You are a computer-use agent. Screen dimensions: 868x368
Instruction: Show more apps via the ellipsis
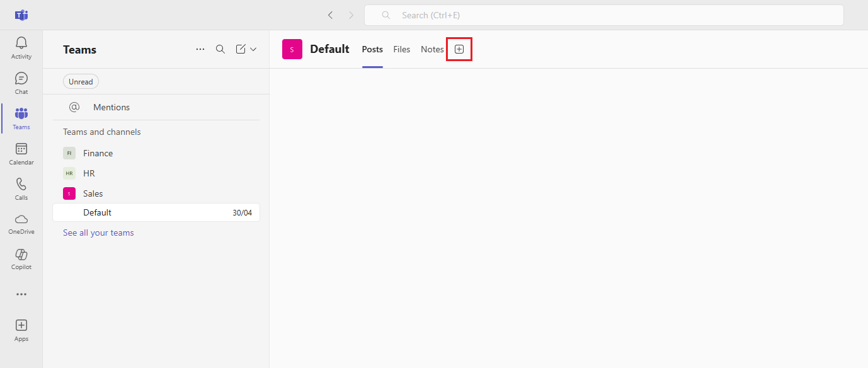[21, 294]
